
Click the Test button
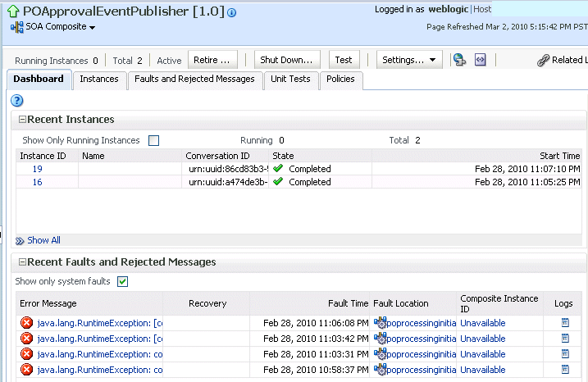(x=344, y=60)
